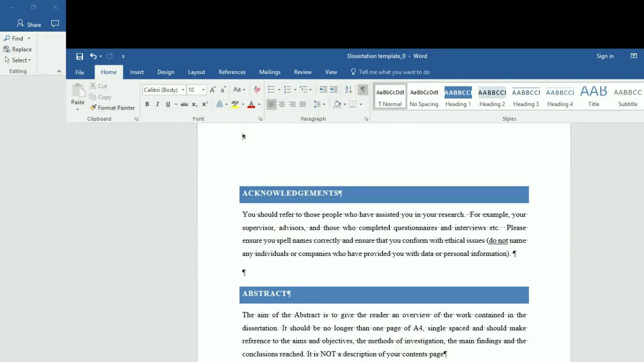
Task: Align text left
Action: (x=271, y=104)
